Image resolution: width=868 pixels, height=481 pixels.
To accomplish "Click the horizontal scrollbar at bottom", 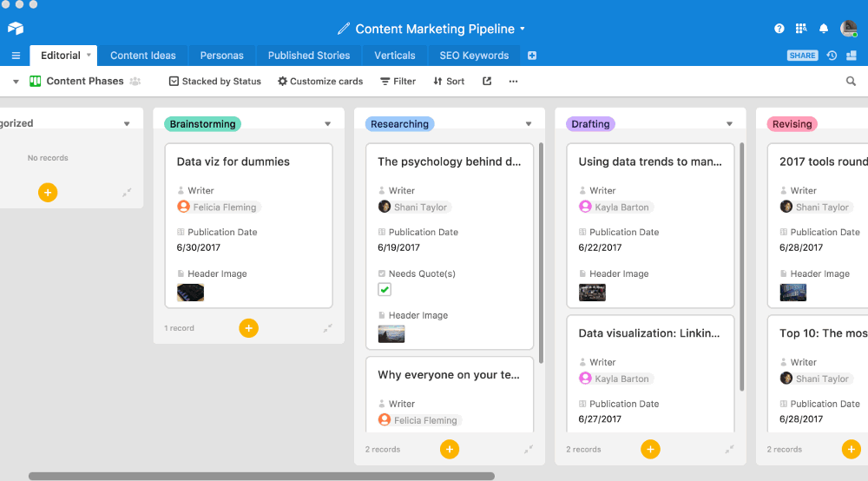I will coord(261,476).
